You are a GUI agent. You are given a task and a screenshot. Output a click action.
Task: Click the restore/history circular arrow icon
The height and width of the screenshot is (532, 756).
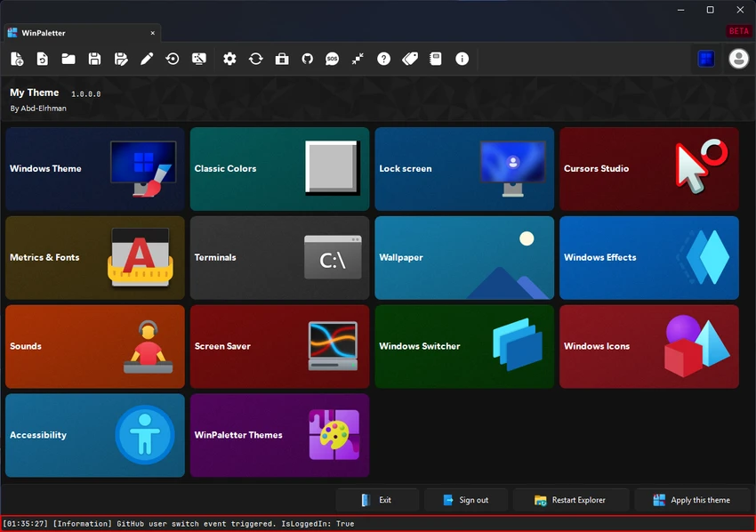[x=173, y=59]
